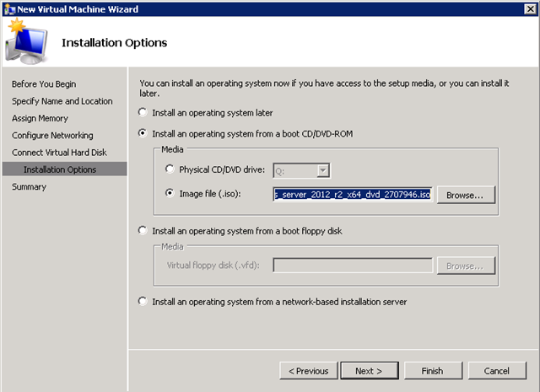The width and height of the screenshot is (540, 392).
Task: Open the Configure Networking step
Action: pos(52,135)
